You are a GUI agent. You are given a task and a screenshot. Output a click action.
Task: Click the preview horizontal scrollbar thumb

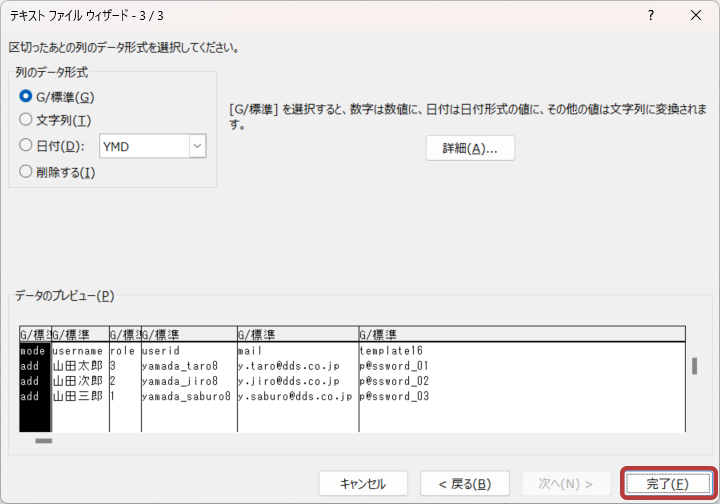pos(44,440)
